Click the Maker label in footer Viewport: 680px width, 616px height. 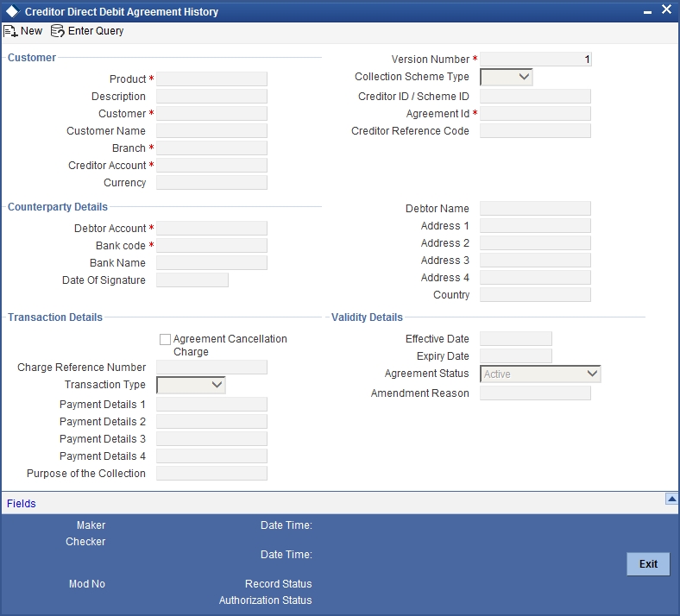pyautogui.click(x=91, y=525)
